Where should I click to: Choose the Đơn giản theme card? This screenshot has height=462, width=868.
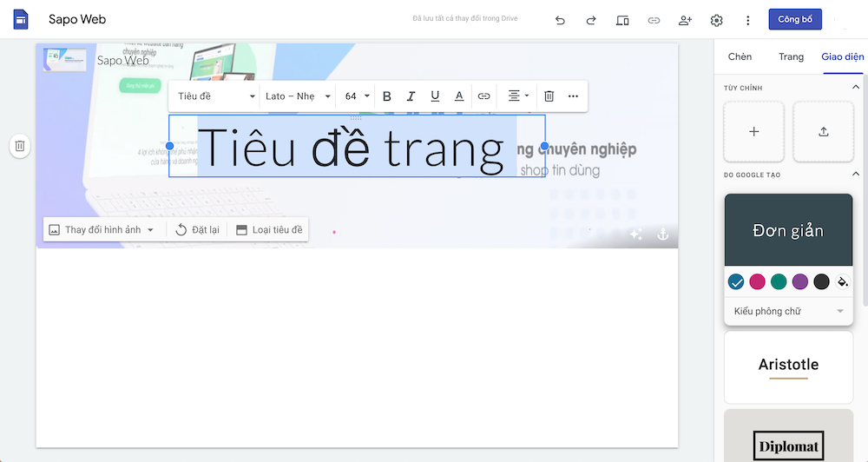pyautogui.click(x=789, y=230)
